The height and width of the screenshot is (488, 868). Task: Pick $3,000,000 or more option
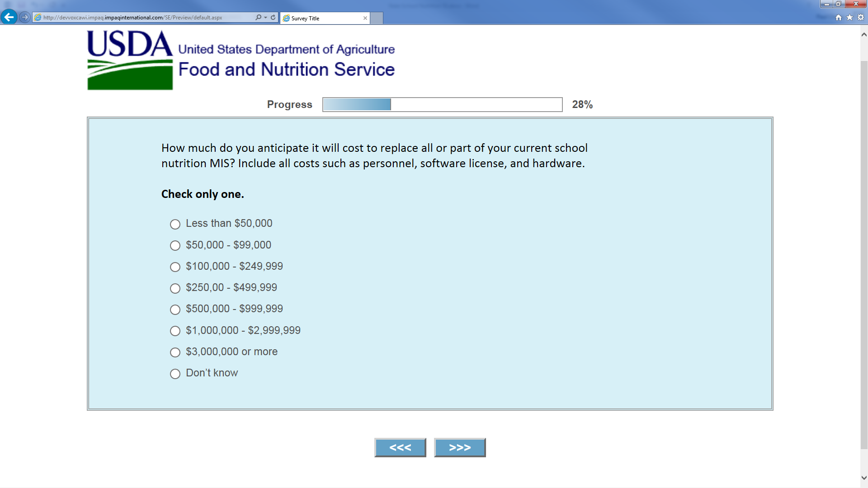click(175, 352)
